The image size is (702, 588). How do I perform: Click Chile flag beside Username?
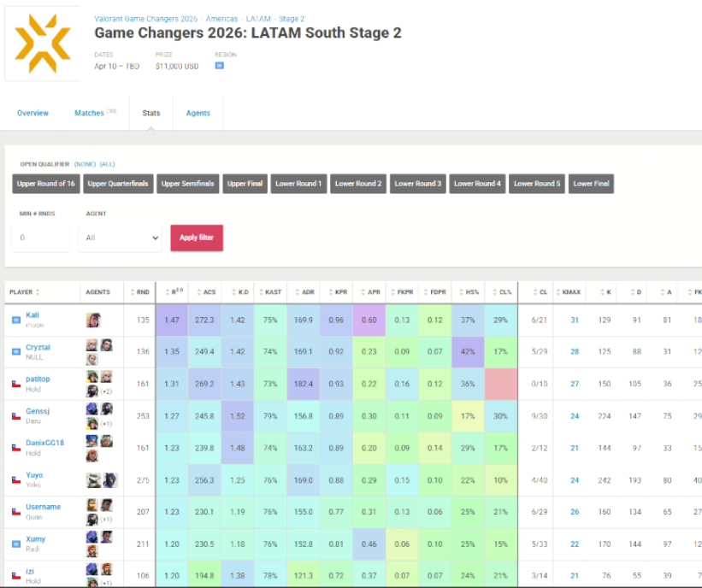(16, 512)
